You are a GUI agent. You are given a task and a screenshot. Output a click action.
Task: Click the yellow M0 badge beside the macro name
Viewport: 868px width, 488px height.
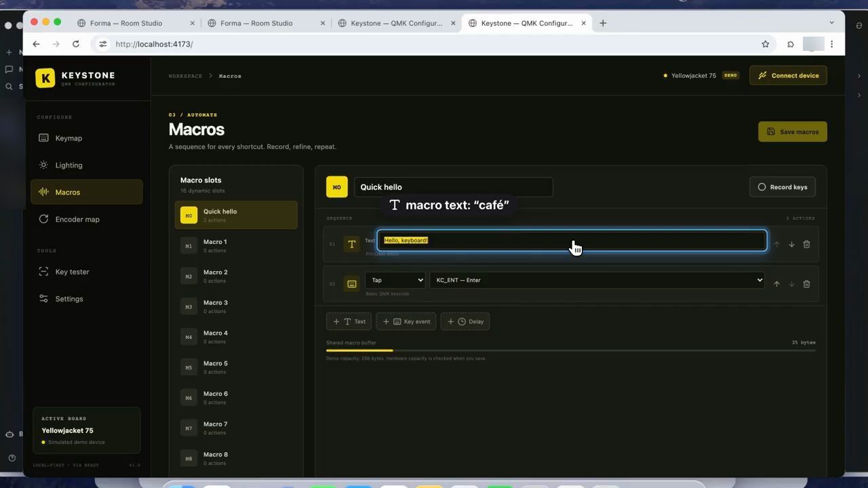pos(337,187)
